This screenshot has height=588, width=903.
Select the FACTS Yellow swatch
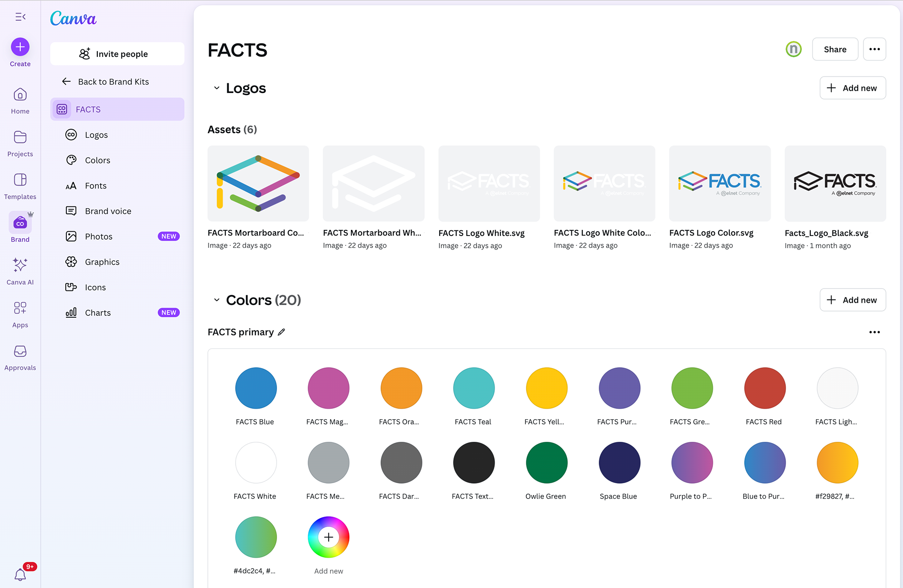click(x=547, y=388)
